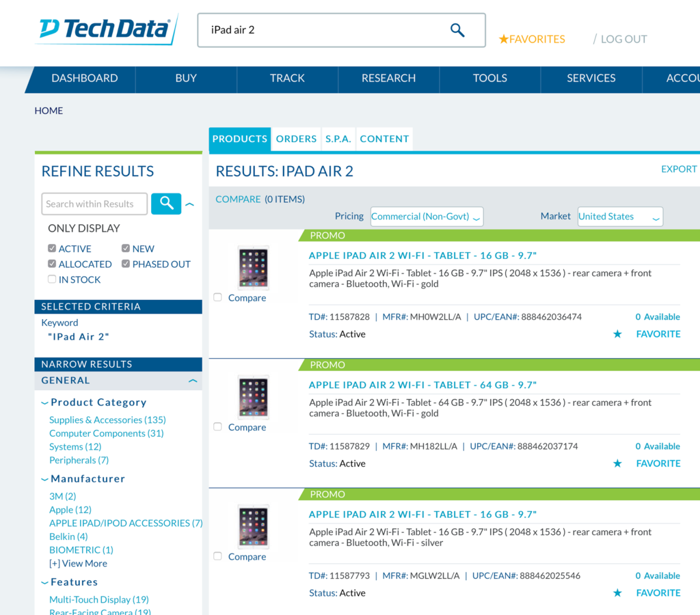Open the Market United States dropdown
The width and height of the screenshot is (700, 615).
pos(620,217)
